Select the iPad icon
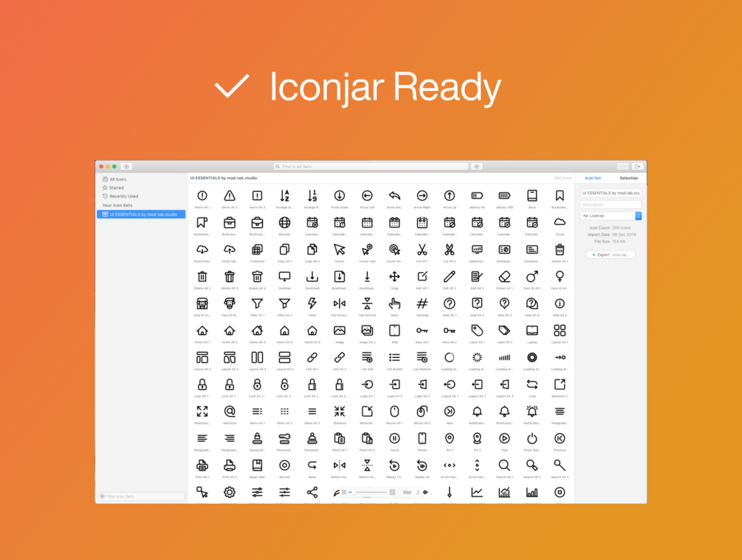Screen dimensions: 742x560 coord(394,331)
